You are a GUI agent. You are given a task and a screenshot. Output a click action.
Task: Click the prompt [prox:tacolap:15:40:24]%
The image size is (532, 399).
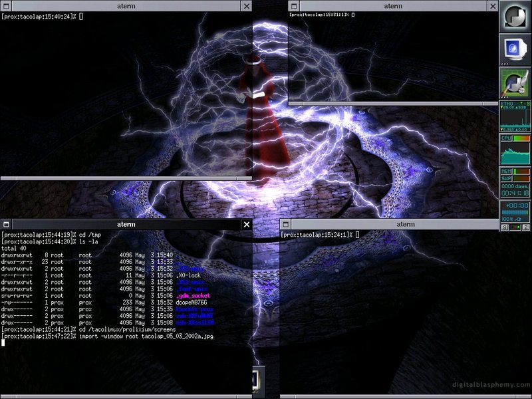click(x=39, y=16)
